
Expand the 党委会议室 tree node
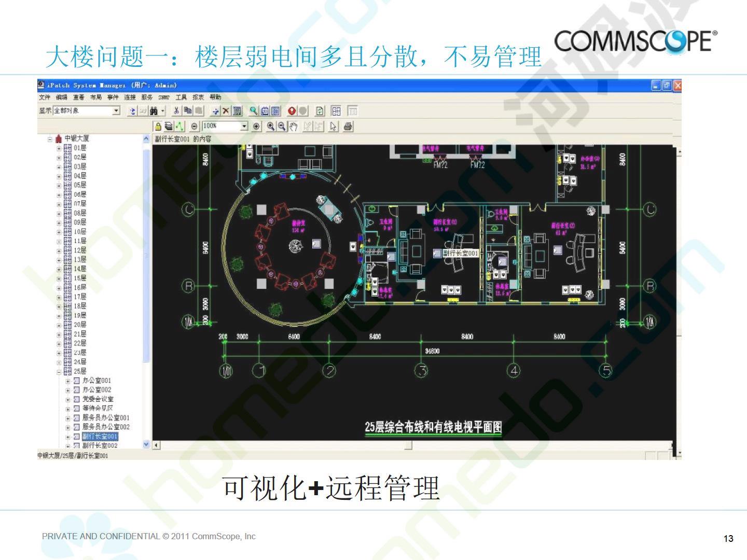click(x=68, y=400)
